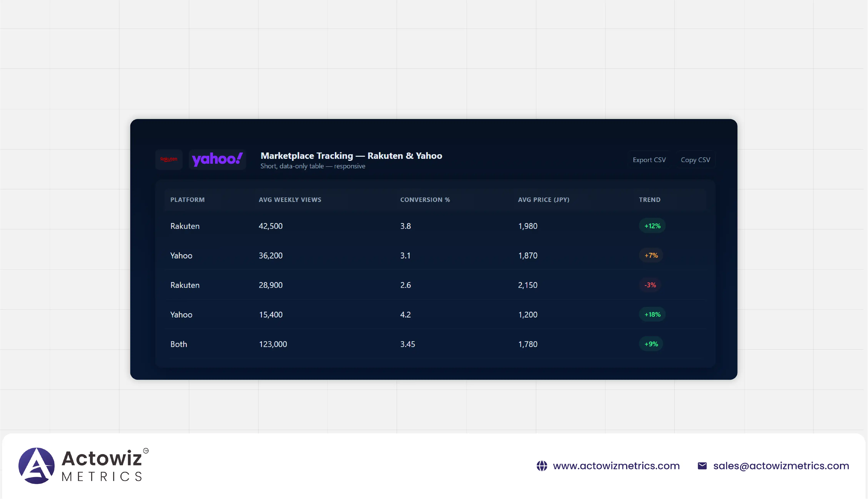The width and height of the screenshot is (868, 499).
Task: Open the www.actowizmetrics.com link
Action: [x=616, y=466]
